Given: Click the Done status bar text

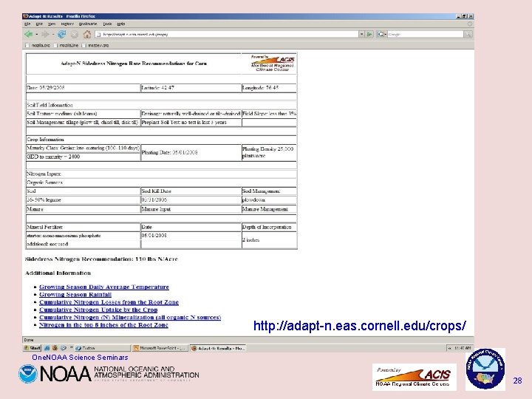Looking at the screenshot, I should pyautogui.click(x=29, y=340).
